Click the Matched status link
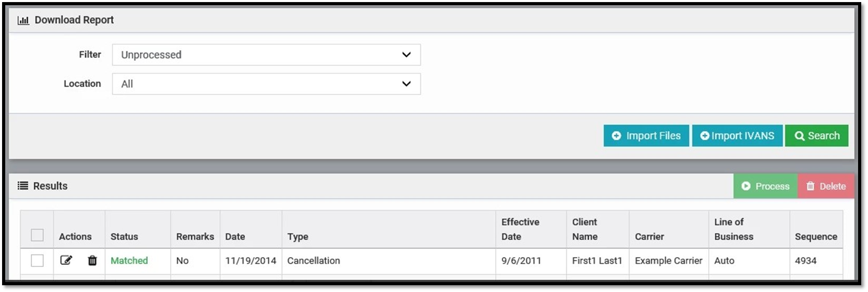 click(x=129, y=261)
